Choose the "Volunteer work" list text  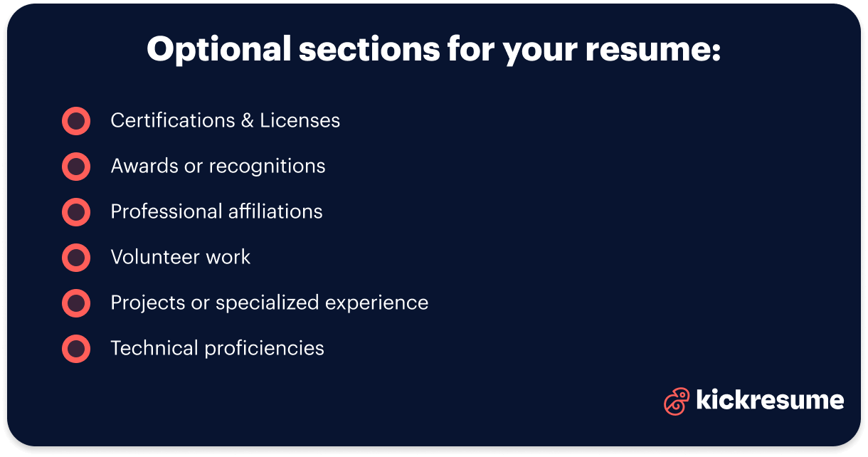point(181,258)
